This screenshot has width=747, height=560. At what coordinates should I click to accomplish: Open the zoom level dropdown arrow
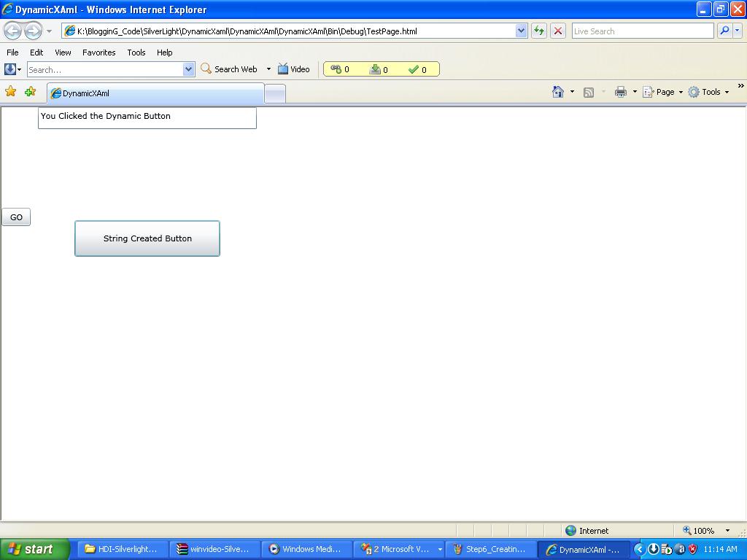pos(727,531)
